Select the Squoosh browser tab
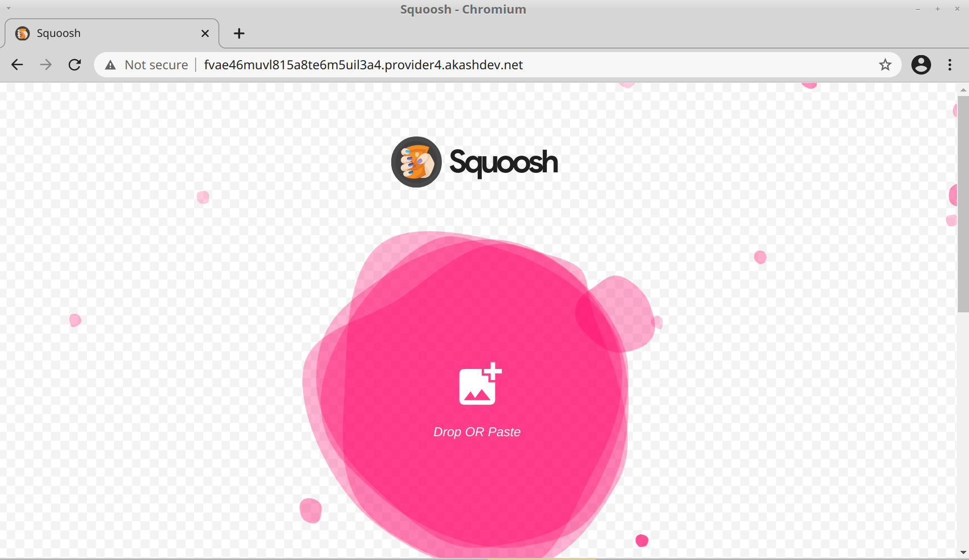 click(x=112, y=33)
